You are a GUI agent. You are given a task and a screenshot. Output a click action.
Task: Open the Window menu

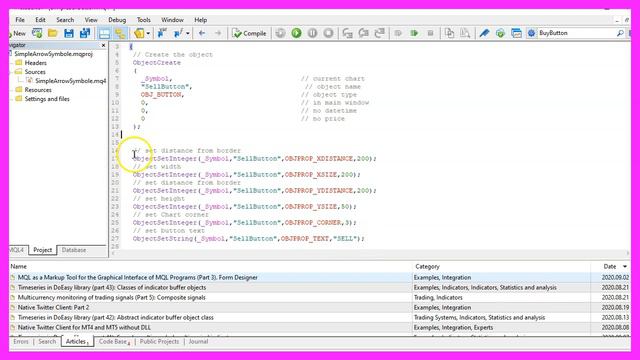click(172, 20)
